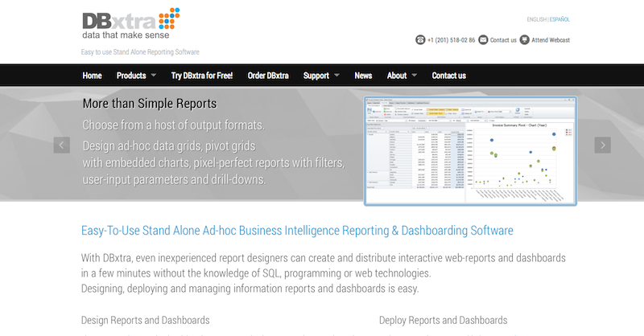Click the text Choose from a host of output formats
644x336 pixels.
(173, 125)
